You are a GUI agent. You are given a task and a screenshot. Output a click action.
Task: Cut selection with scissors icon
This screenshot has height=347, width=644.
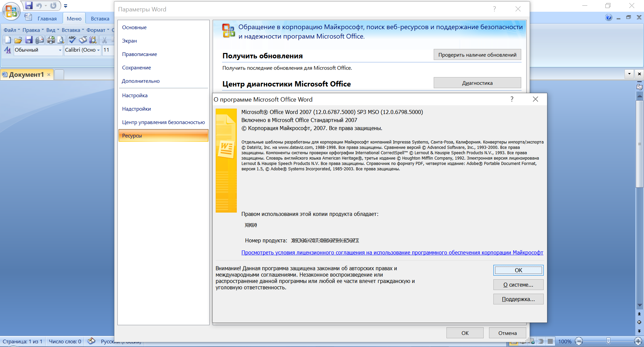104,40
